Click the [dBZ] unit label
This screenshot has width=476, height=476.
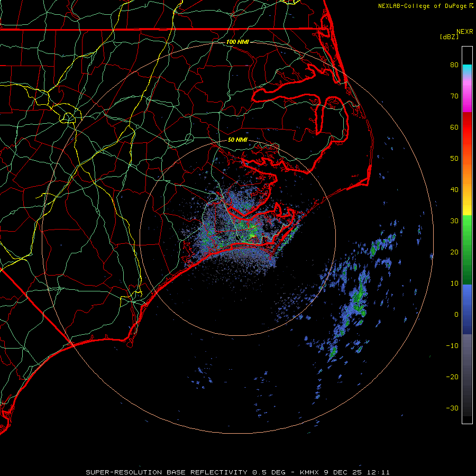point(449,36)
